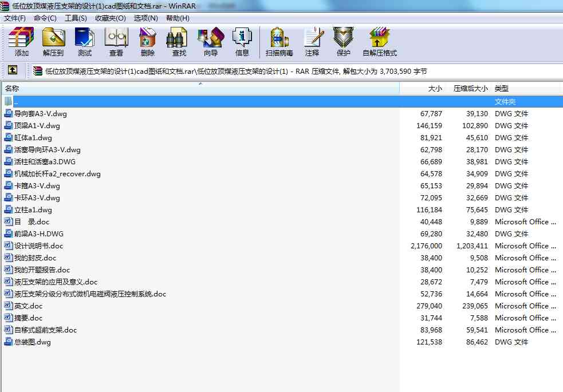Screen dimensions: 563x392
Task: Sort by the Name (名称) column header
Action: point(12,89)
